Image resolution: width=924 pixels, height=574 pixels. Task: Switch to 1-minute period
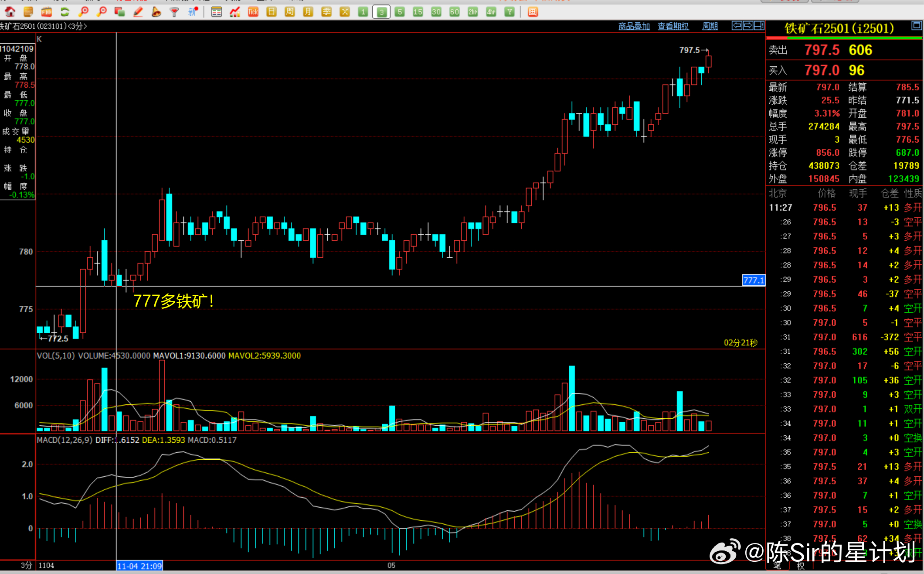363,12
